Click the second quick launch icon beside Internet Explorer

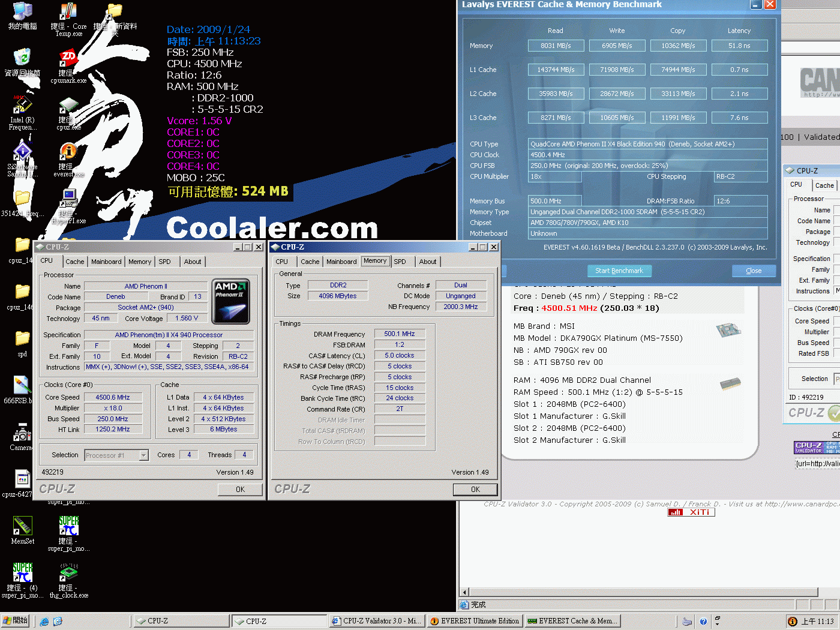(x=58, y=622)
